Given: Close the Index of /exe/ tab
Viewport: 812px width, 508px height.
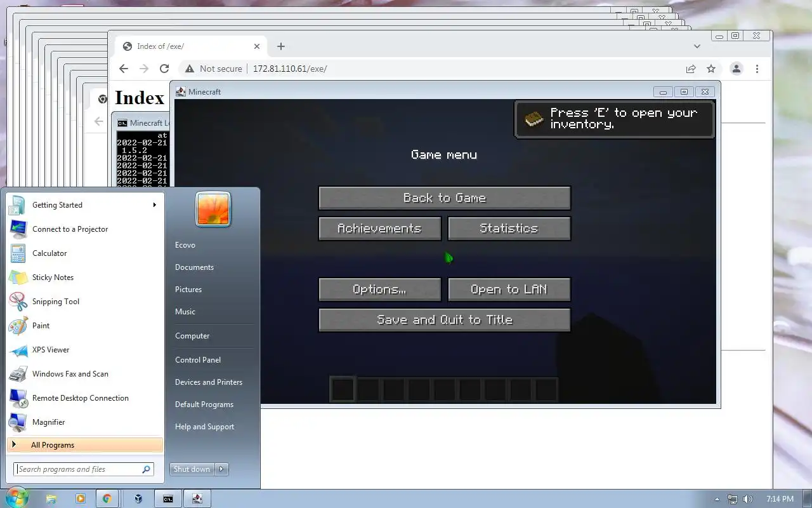Looking at the screenshot, I should (x=257, y=46).
